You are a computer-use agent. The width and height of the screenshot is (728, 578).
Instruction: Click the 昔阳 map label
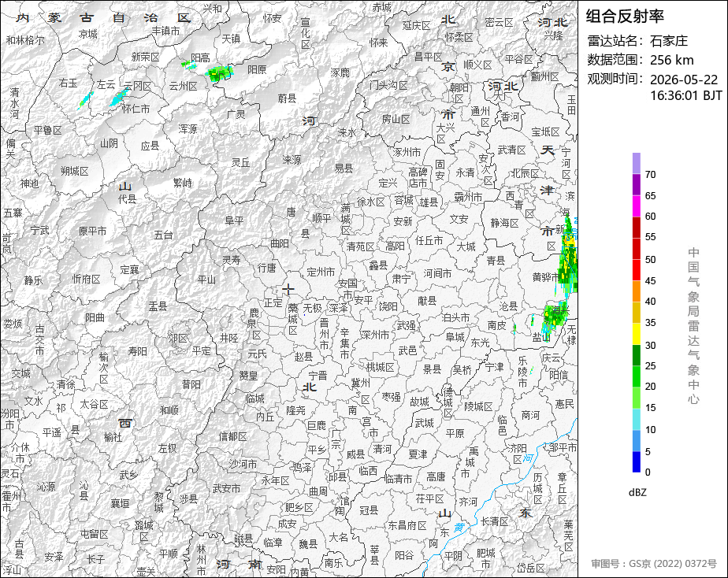tap(191, 384)
